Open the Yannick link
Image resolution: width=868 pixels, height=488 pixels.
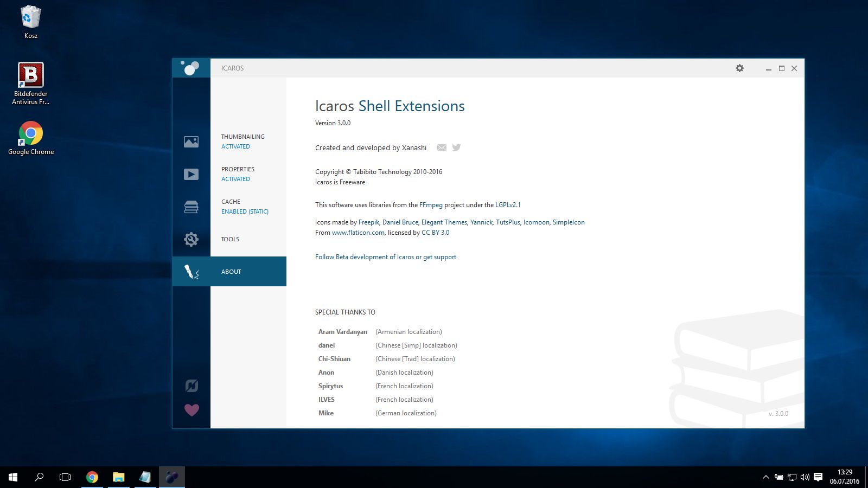point(482,222)
